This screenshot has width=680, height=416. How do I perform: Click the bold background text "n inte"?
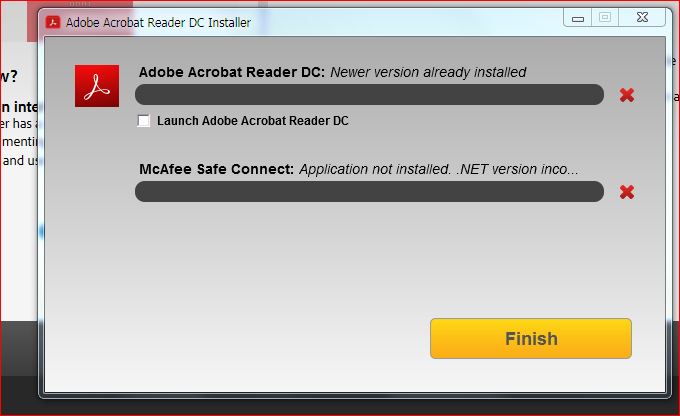pos(20,107)
